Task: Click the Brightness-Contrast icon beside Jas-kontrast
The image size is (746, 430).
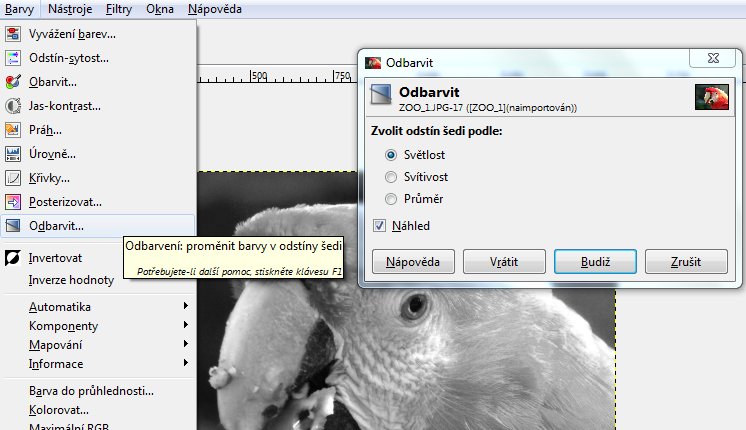Action: 13,106
